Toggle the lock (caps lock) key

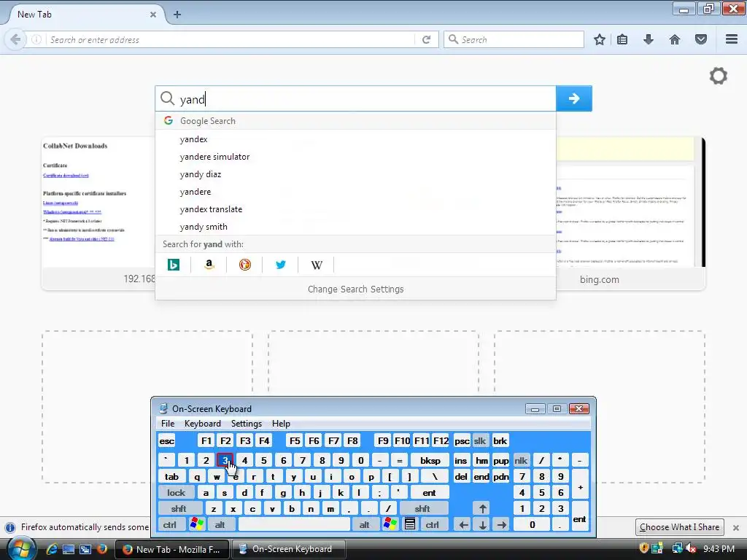[x=176, y=493]
